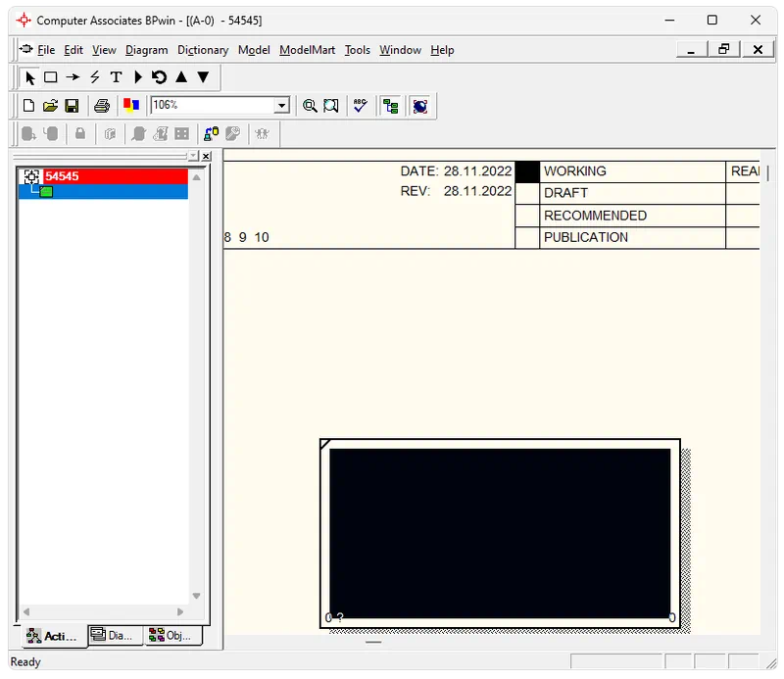
Task: Open the View menu
Action: tap(104, 50)
